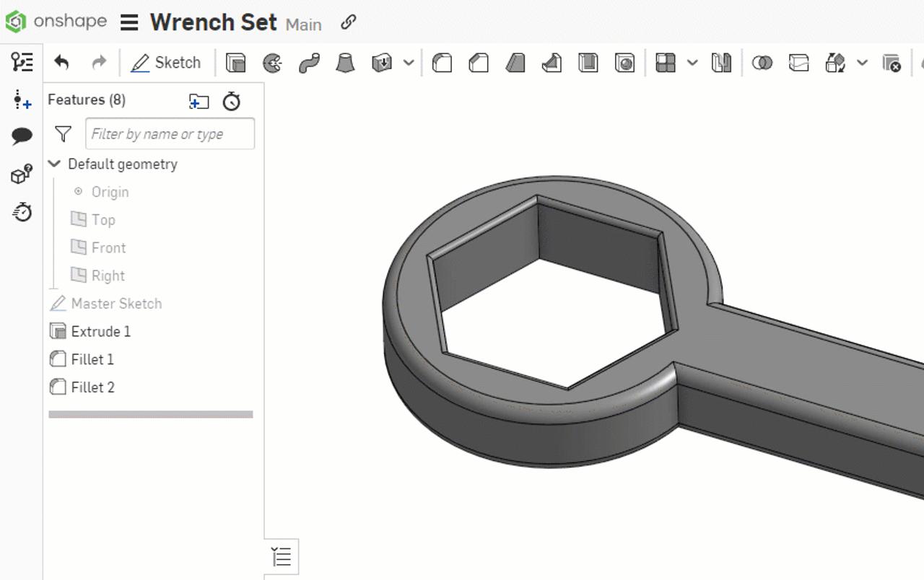
Task: Open the pattern tool dropdown arrow
Action: [x=691, y=63]
